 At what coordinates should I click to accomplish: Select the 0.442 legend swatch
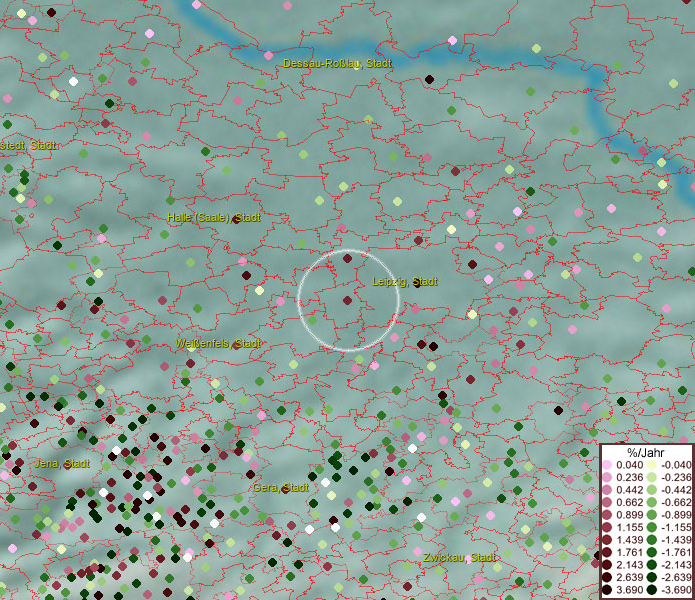click(607, 490)
